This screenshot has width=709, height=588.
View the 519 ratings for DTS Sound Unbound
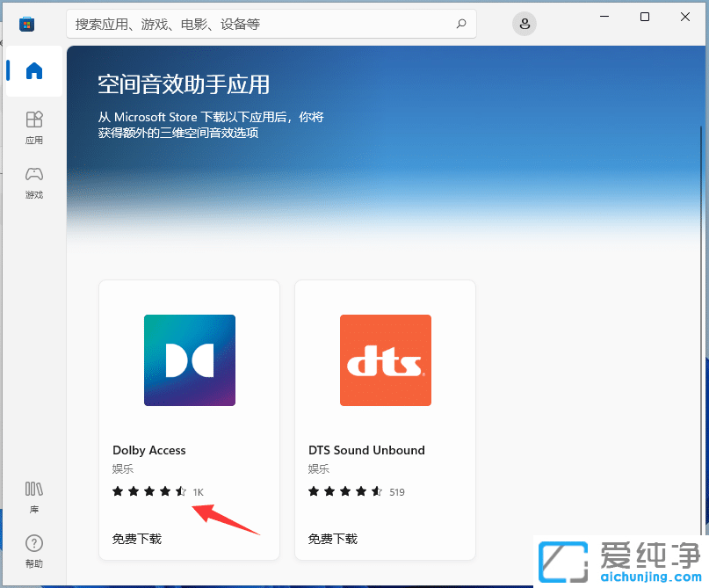[x=396, y=491]
